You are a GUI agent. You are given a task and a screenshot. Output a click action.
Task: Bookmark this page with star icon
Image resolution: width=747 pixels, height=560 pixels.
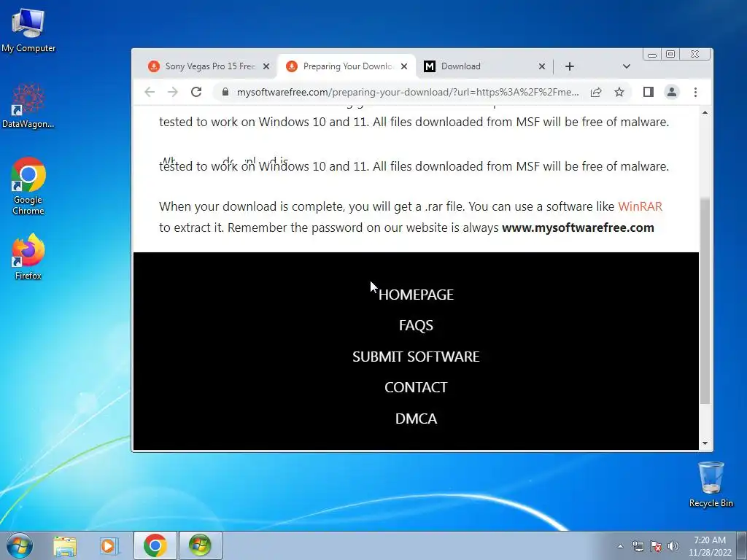click(619, 92)
